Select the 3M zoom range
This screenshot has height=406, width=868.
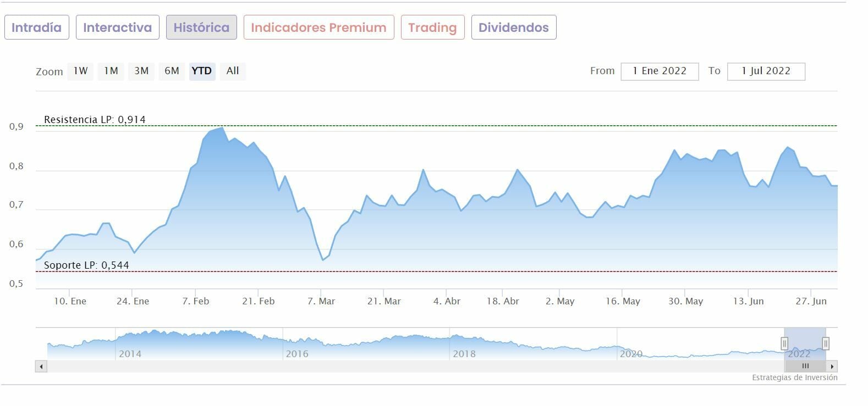141,71
